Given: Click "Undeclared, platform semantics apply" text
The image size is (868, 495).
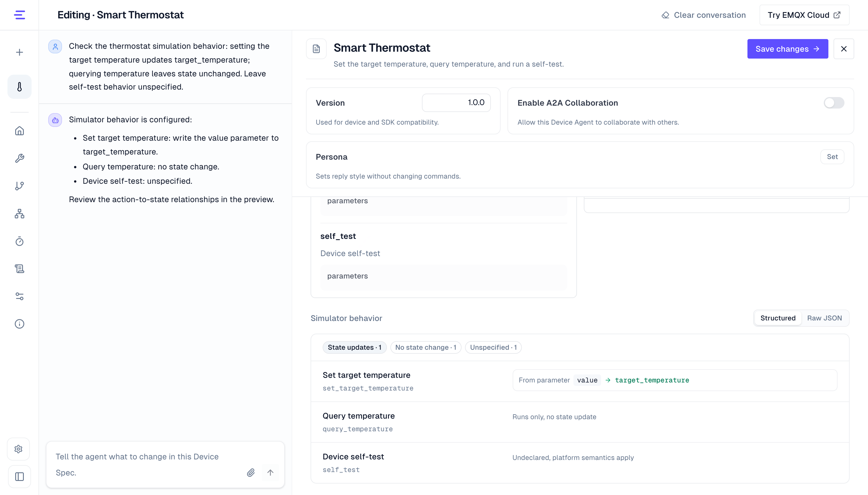Looking at the screenshot, I should (x=573, y=458).
